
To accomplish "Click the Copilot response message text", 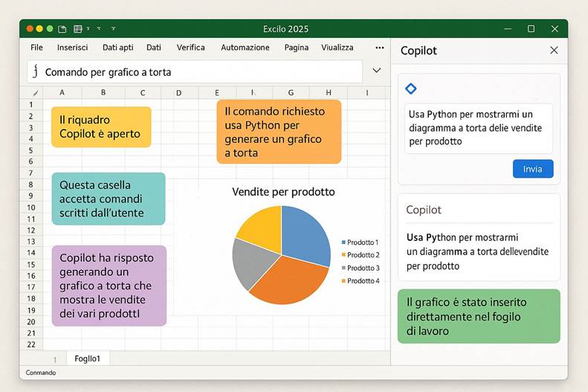I will pos(477,251).
